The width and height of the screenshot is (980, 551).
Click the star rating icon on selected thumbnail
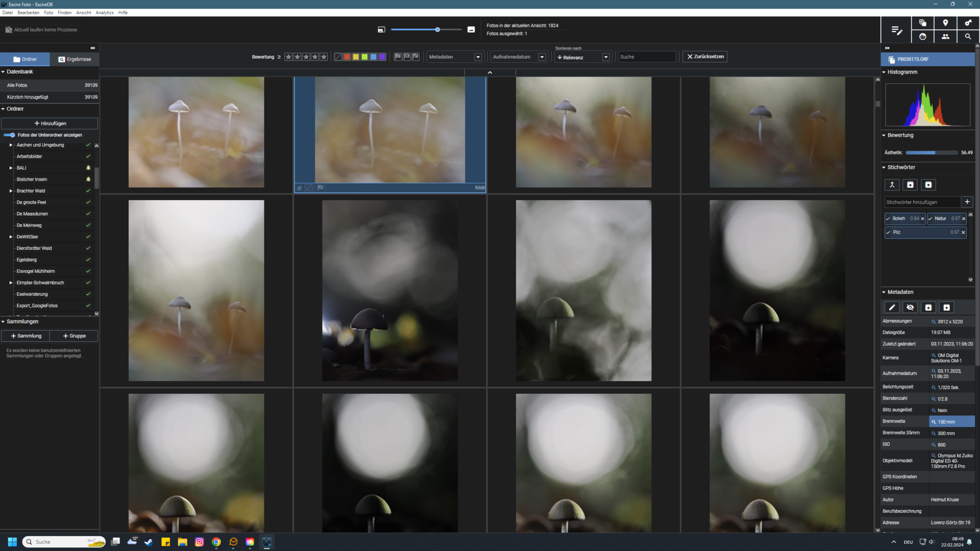click(x=300, y=188)
